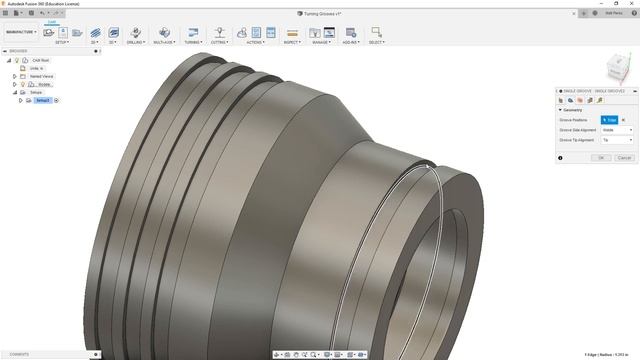Click the Select tool icon

click(x=376, y=32)
